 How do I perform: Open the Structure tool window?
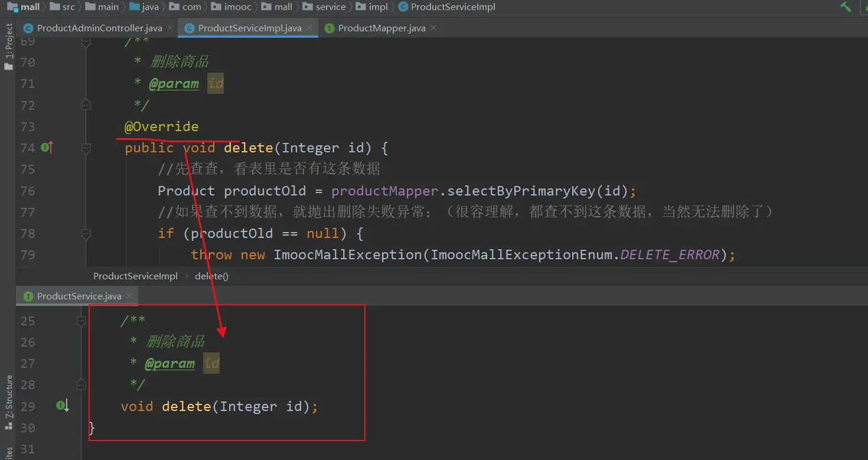point(8,397)
